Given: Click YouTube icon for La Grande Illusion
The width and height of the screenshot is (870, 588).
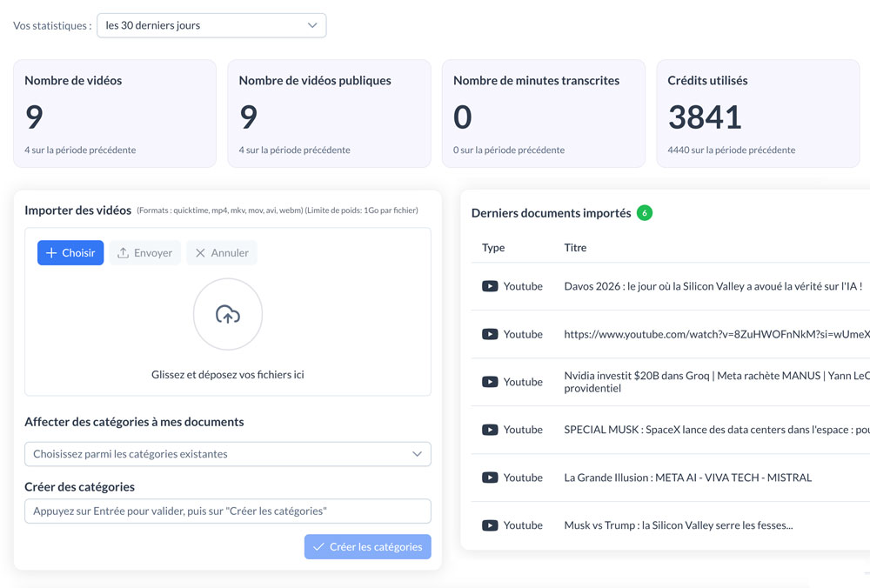Looking at the screenshot, I should coord(490,478).
